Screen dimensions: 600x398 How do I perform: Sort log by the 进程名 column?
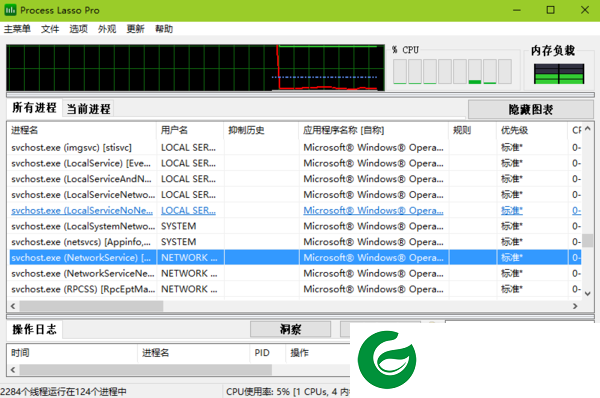click(x=194, y=353)
